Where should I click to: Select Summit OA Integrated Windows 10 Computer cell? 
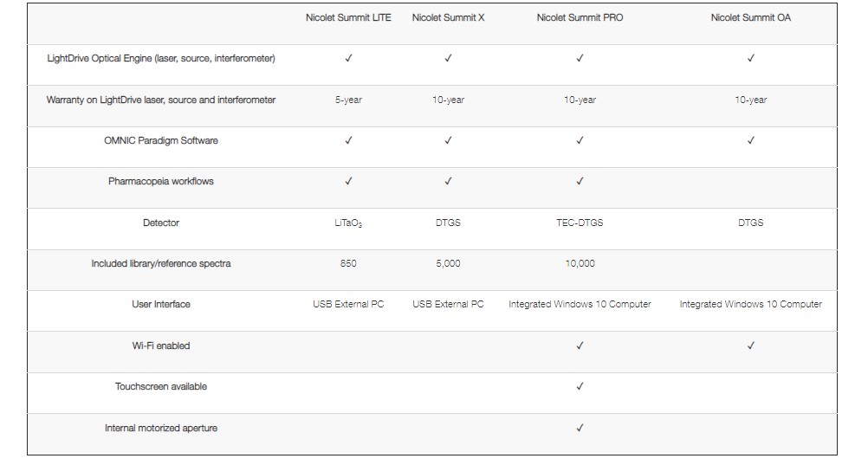click(x=751, y=305)
